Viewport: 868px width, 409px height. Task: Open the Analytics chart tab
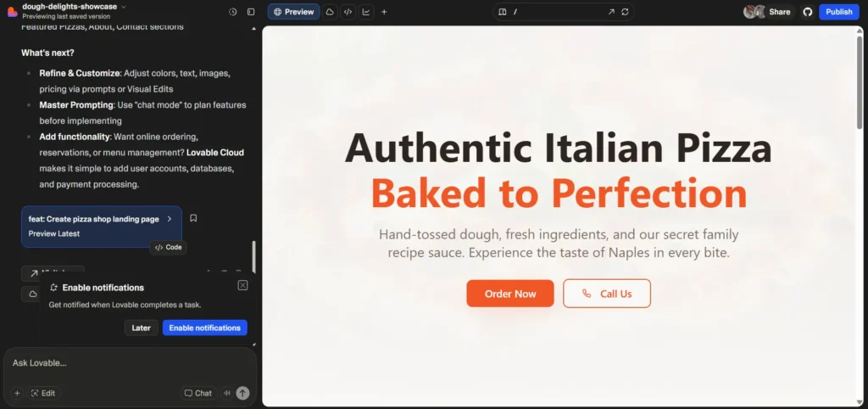(366, 12)
